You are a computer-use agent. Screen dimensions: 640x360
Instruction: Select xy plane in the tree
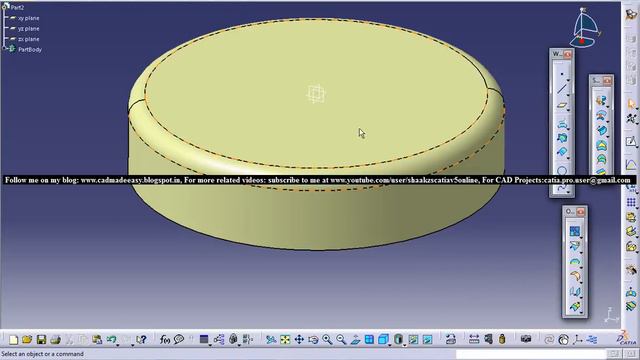29,18
